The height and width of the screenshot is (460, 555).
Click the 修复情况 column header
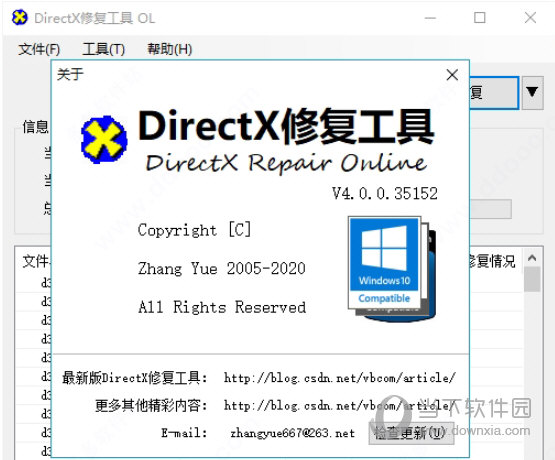point(492,261)
